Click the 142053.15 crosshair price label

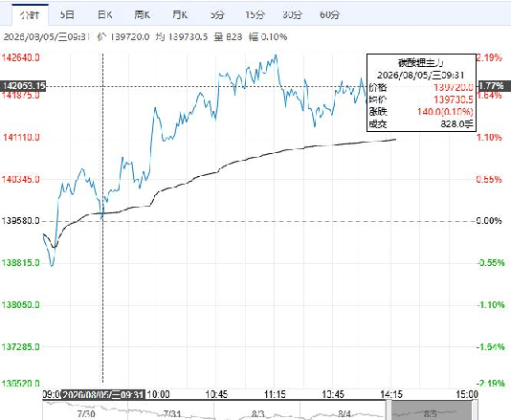(x=23, y=86)
